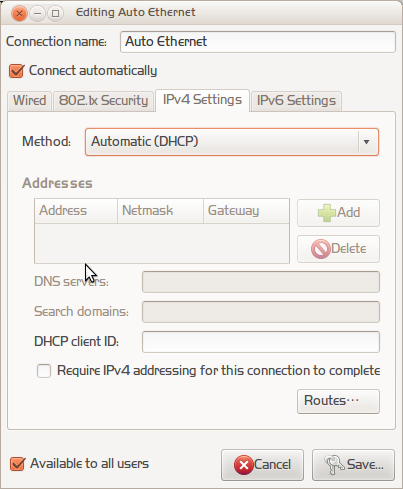Minimize the dialog window

pyautogui.click(x=37, y=13)
